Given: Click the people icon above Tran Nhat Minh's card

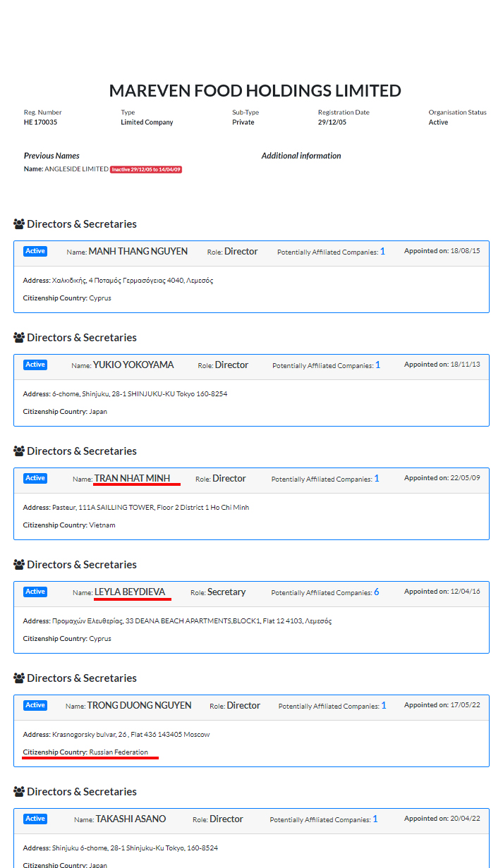Looking at the screenshot, I should (x=19, y=451).
